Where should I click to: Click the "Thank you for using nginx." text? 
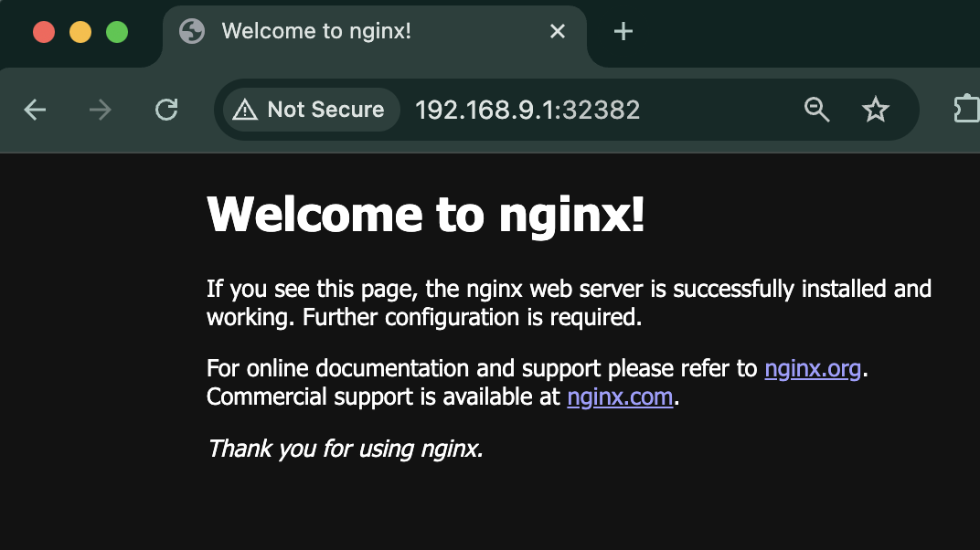(345, 449)
